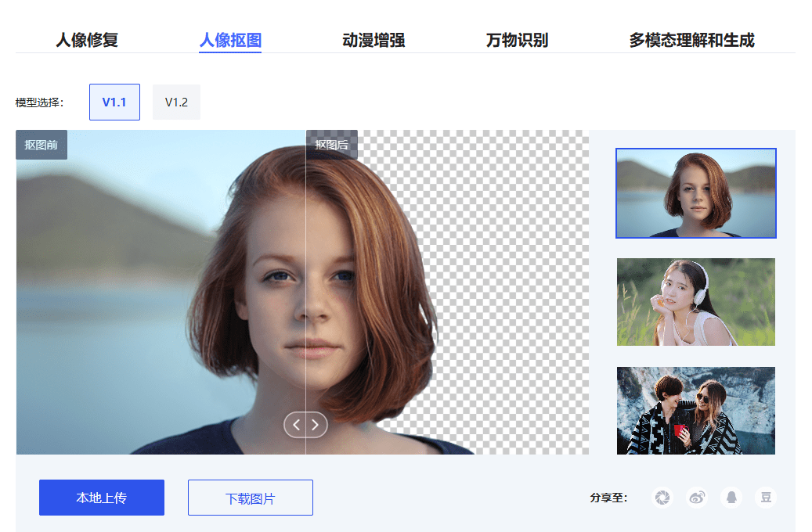Click the left arrow on the comparison handle
Screen dimensions: 812x532
tap(296, 424)
